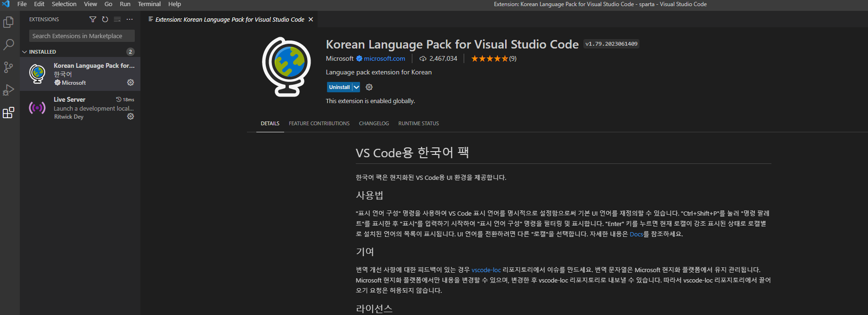The height and width of the screenshot is (315, 868).
Task: Click the 'VS Code용 한국어 팩' heading
Action: pos(412,153)
